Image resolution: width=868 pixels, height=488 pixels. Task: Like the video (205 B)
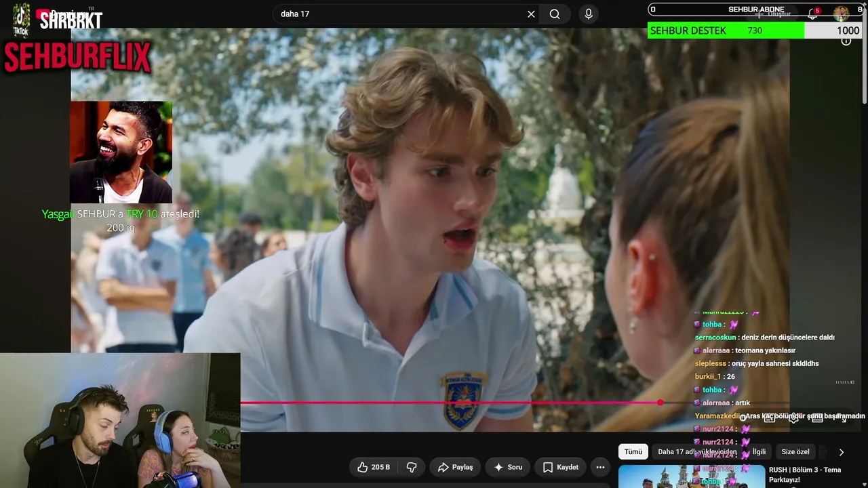pos(374,467)
